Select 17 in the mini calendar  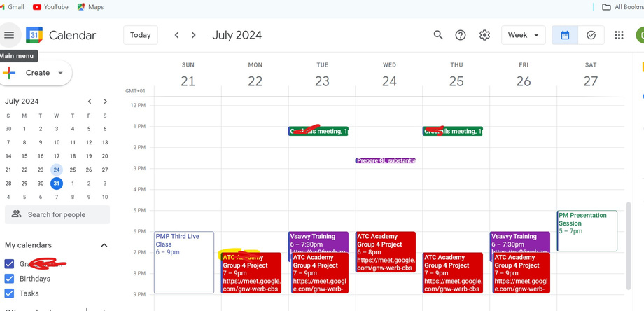click(57, 156)
